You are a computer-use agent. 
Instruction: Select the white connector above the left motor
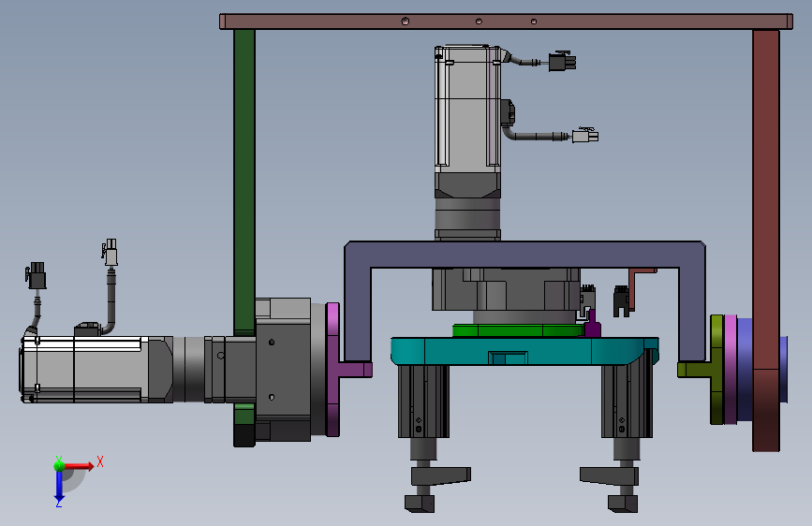(x=111, y=252)
